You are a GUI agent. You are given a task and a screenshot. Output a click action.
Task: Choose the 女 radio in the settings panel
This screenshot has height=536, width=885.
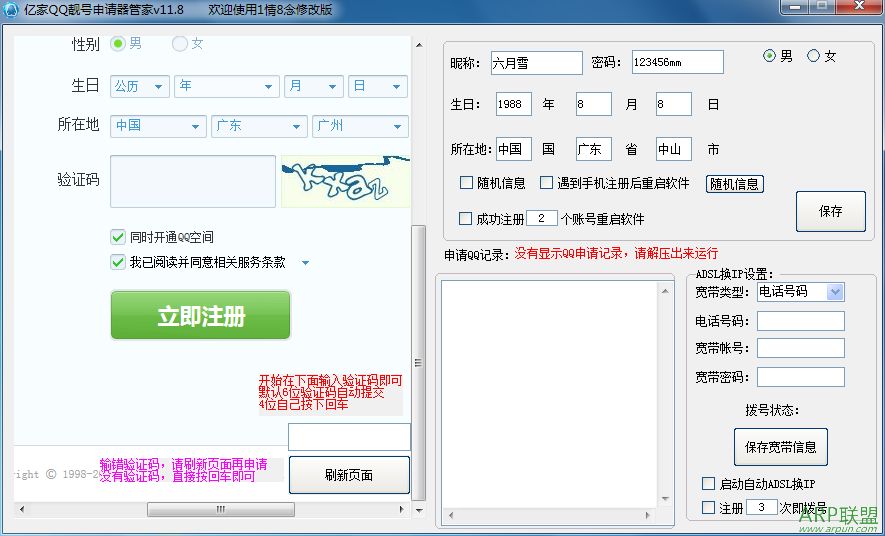point(813,56)
